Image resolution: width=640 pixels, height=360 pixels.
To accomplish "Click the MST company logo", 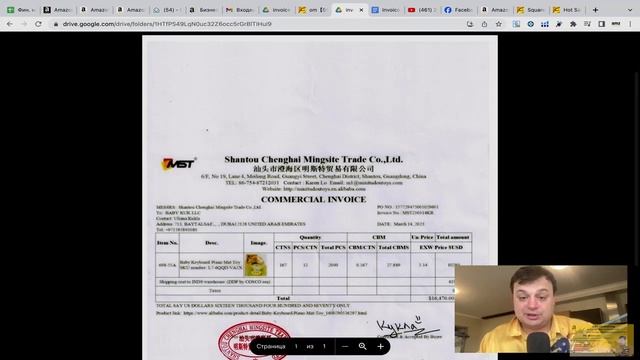I will click(x=178, y=164).
